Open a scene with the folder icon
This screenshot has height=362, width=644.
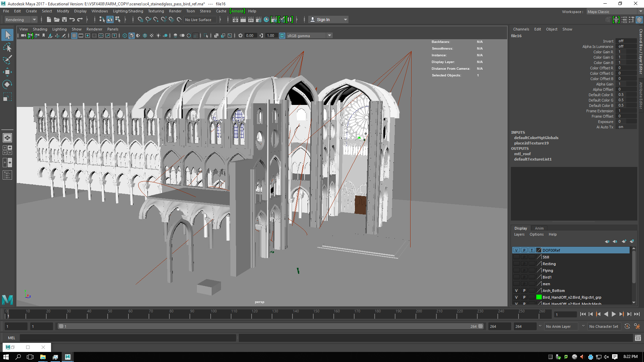pos(57,20)
